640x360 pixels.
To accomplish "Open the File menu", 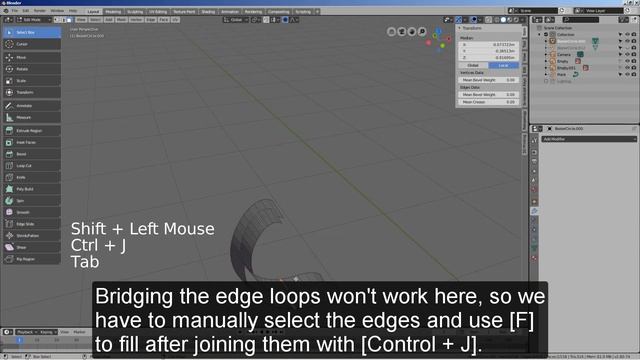I will [15, 11].
